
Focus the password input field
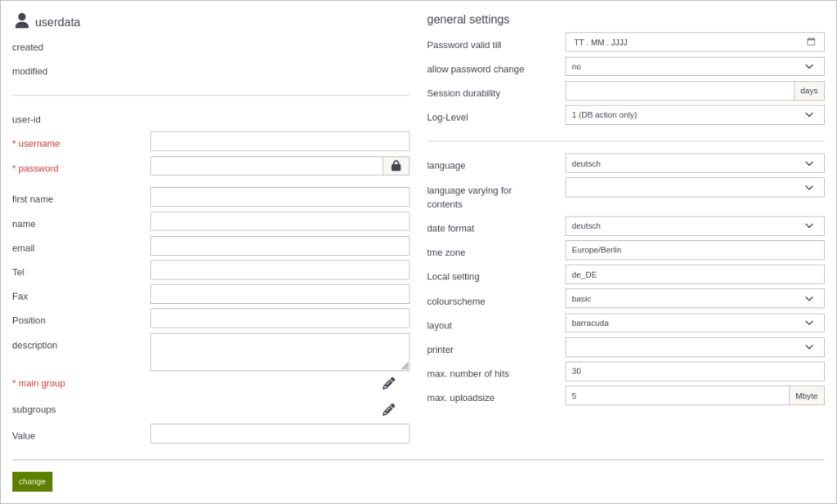(x=267, y=166)
